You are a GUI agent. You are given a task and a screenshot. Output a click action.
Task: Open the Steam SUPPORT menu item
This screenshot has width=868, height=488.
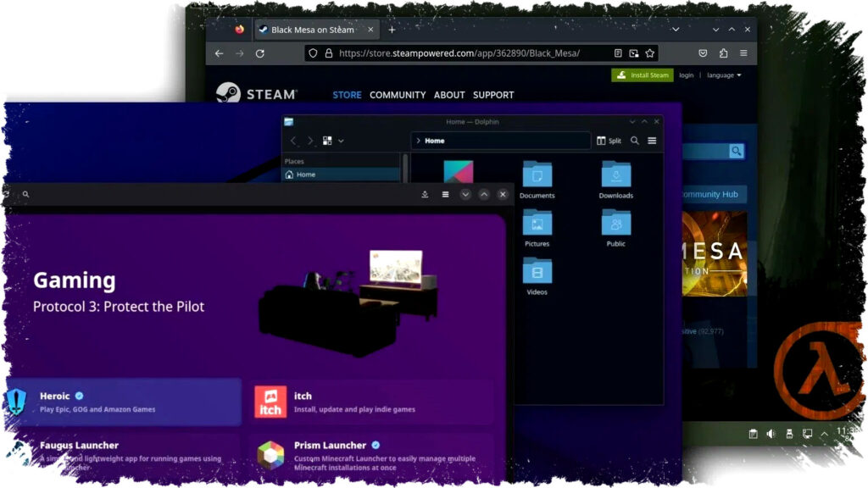(493, 95)
